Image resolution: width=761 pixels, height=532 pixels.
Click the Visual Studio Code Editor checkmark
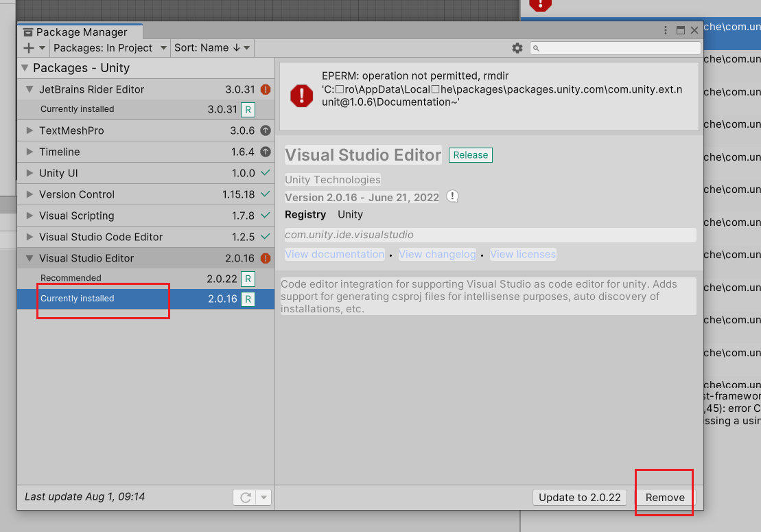tap(266, 236)
